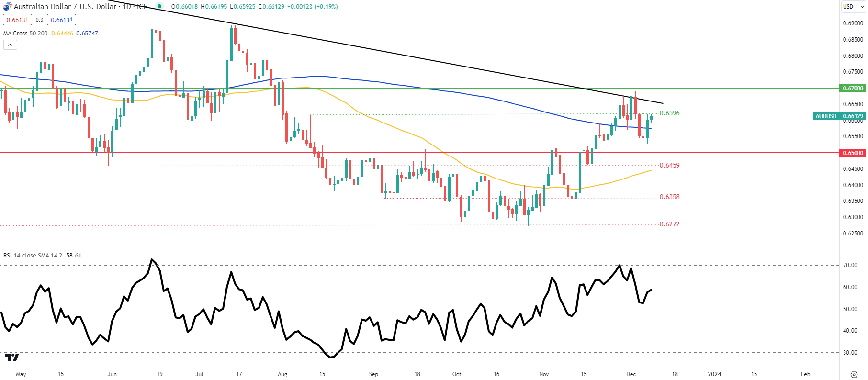Screen dimensions: 868x380
Task: Click the blue 0.65747 MA value
Action: coord(87,33)
